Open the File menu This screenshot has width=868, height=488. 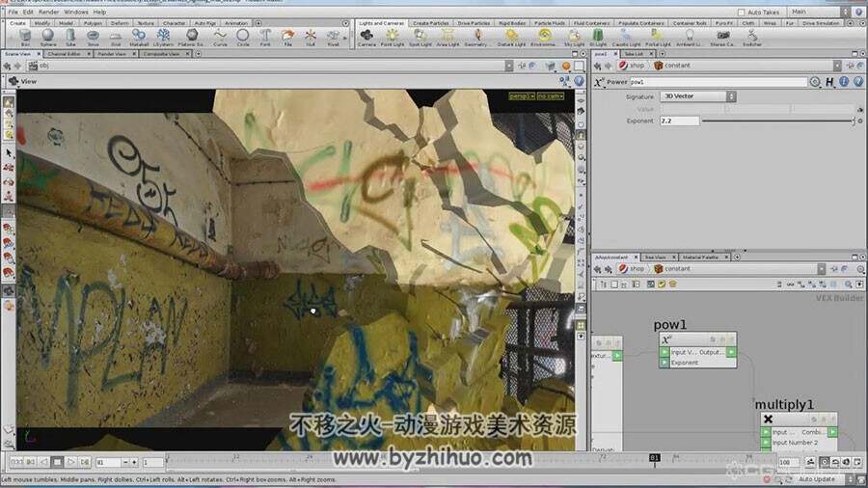click(x=13, y=12)
